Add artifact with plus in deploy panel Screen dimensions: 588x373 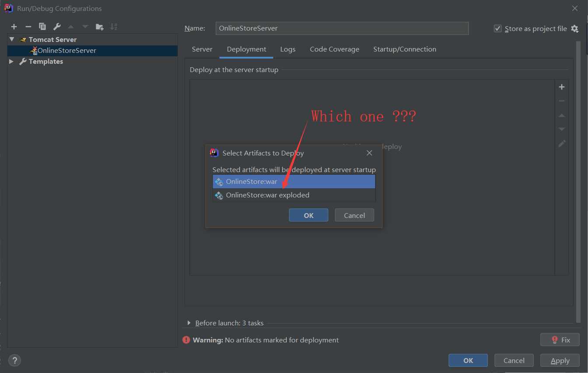point(562,87)
